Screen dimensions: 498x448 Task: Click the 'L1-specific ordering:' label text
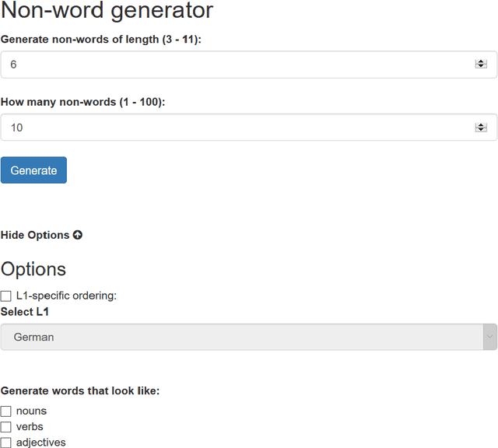pos(66,296)
